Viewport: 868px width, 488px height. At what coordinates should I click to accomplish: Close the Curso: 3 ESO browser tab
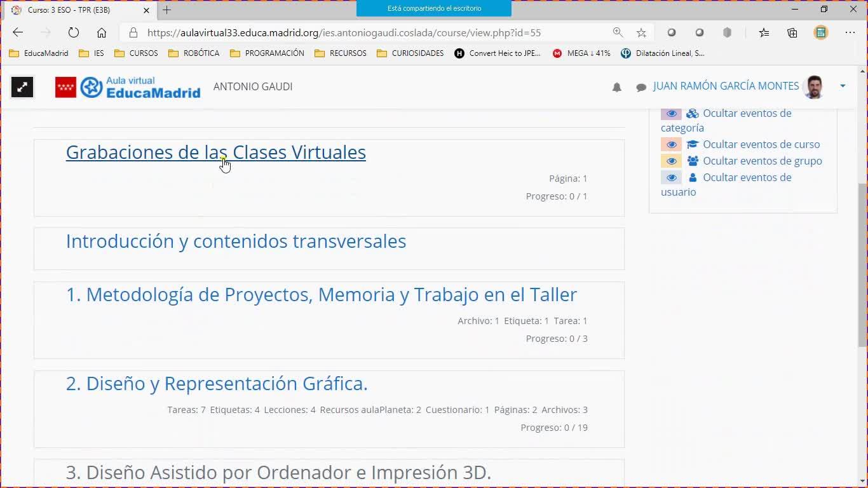147,10
